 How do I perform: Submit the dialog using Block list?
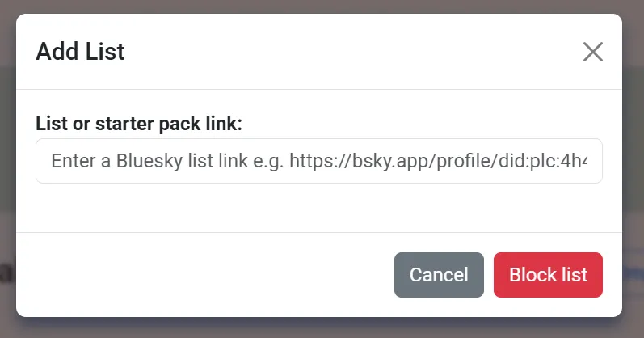[x=548, y=275]
